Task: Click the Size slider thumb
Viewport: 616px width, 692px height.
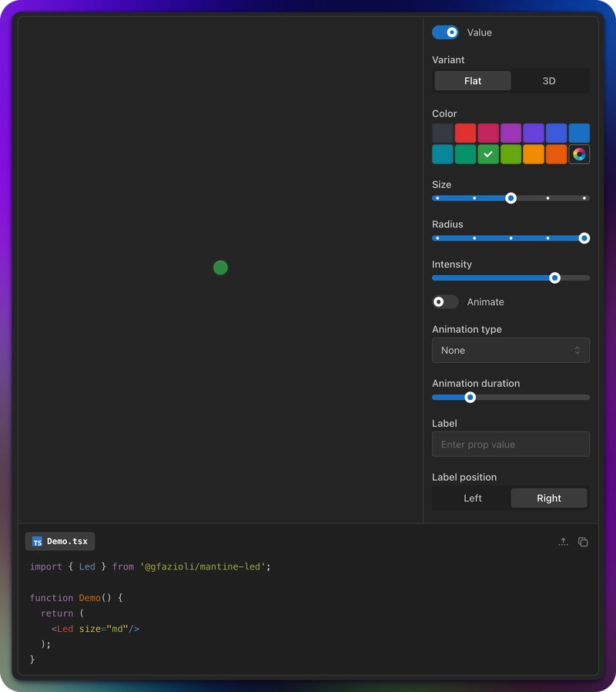Action: point(511,198)
